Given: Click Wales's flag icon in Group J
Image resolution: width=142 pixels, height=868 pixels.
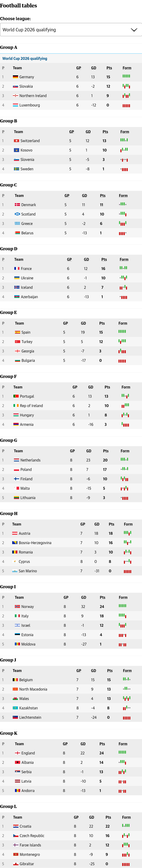Looking at the screenshot, I should click(15, 699).
